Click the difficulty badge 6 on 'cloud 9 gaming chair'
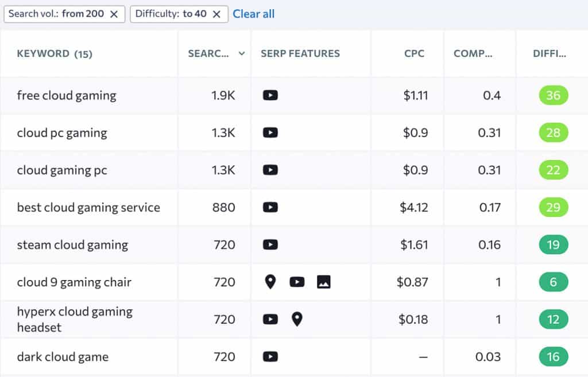 click(552, 282)
